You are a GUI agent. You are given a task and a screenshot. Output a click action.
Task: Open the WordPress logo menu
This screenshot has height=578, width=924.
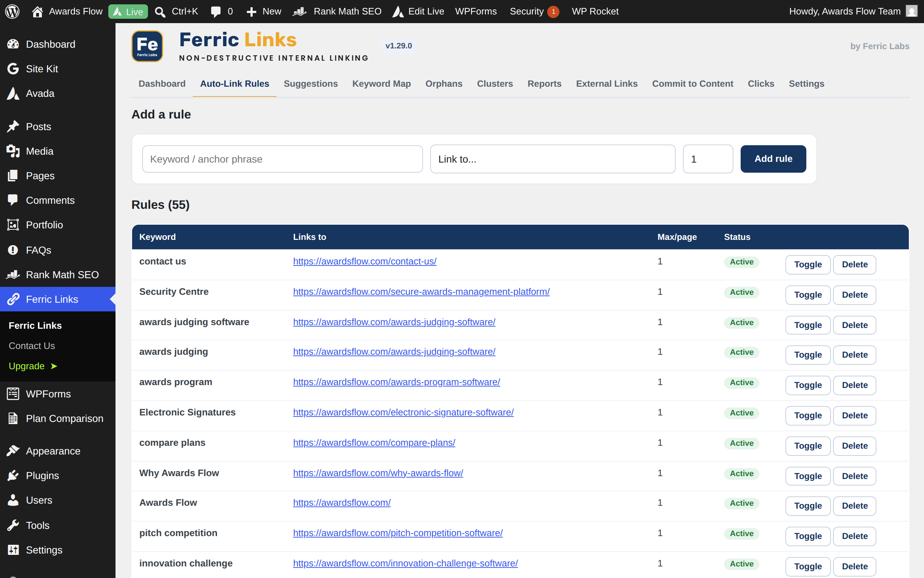coord(12,12)
